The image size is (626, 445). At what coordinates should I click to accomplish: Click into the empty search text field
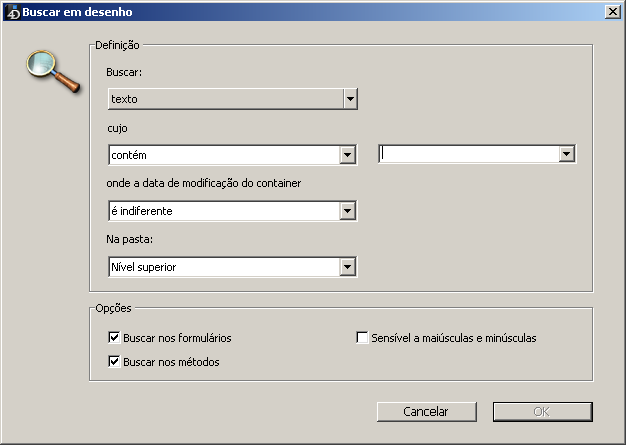pos(467,154)
